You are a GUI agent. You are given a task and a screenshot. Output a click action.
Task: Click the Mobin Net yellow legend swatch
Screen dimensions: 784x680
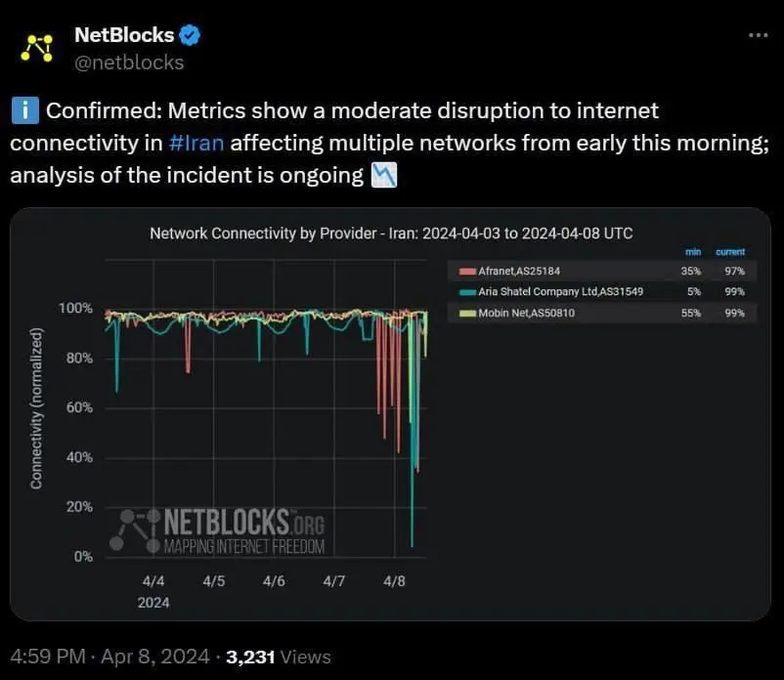click(x=466, y=313)
